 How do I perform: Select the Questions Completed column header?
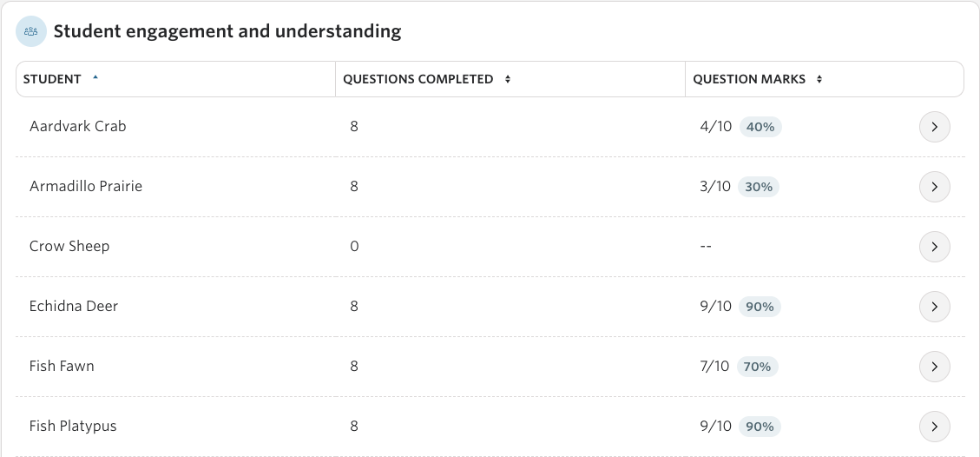pyautogui.click(x=418, y=79)
